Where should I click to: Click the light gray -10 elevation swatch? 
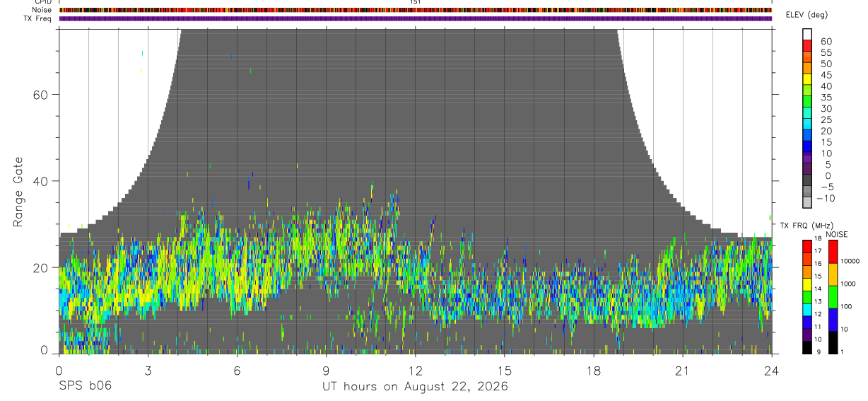coord(807,202)
